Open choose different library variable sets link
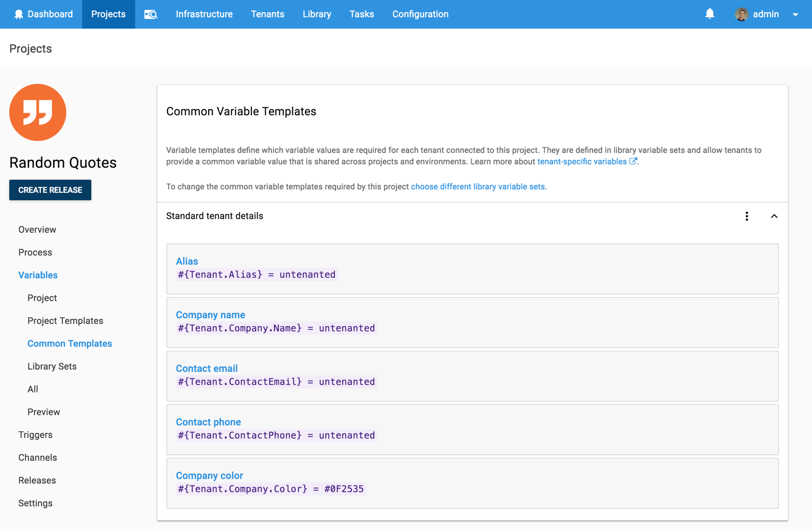 (478, 187)
